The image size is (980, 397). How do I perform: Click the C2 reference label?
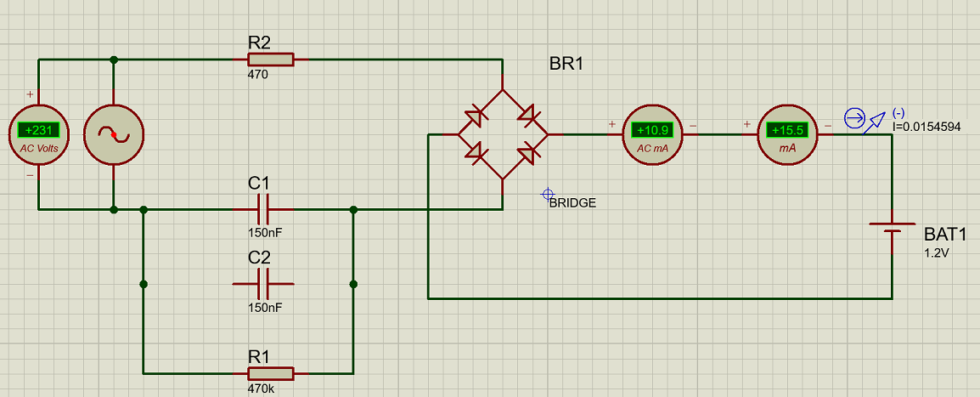[259, 258]
